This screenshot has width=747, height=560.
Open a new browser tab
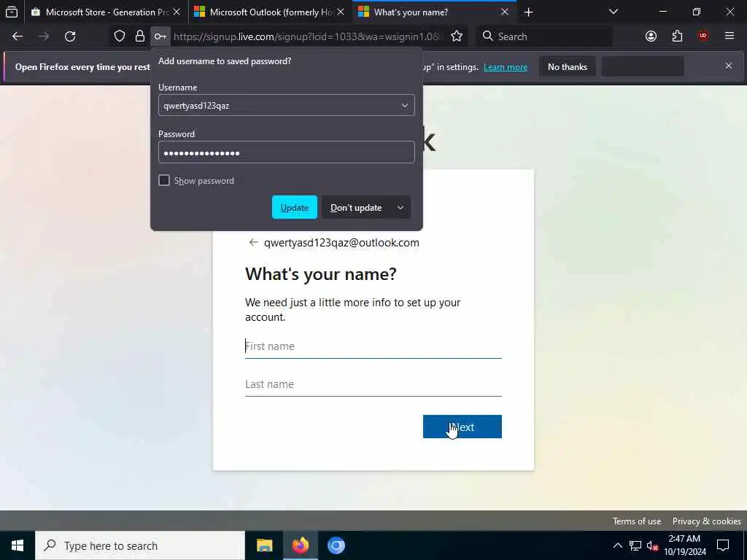(528, 12)
